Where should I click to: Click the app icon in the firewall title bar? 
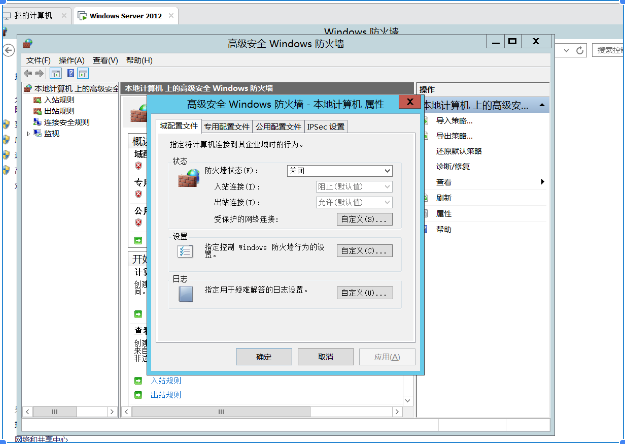(x=27, y=43)
